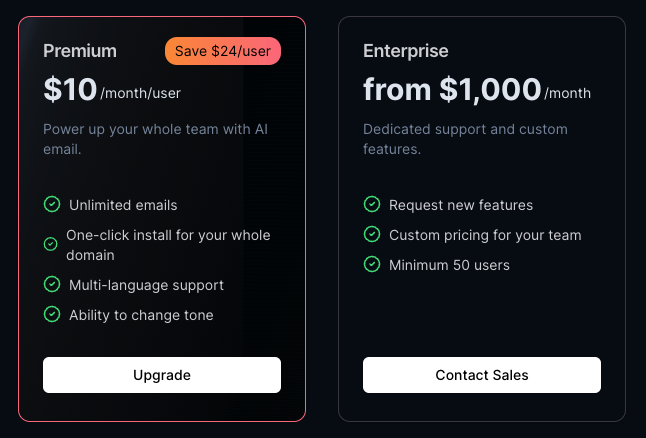This screenshot has width=646, height=438.
Task: Click the Save $24/user badge
Action: 223,51
